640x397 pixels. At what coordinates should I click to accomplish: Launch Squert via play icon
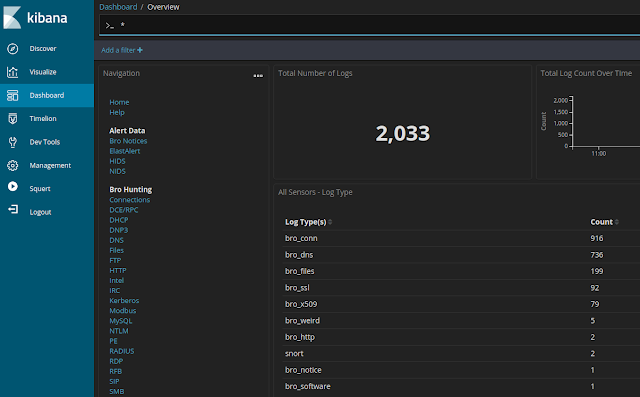[x=13, y=186]
